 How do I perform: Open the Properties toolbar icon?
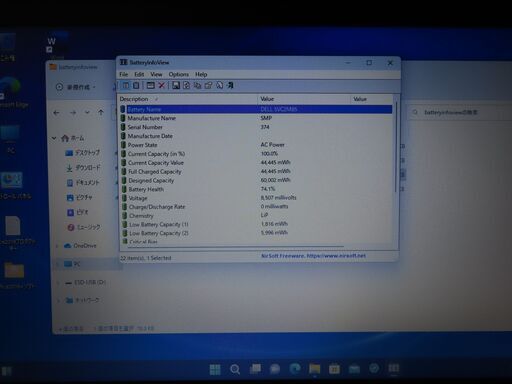point(208,86)
